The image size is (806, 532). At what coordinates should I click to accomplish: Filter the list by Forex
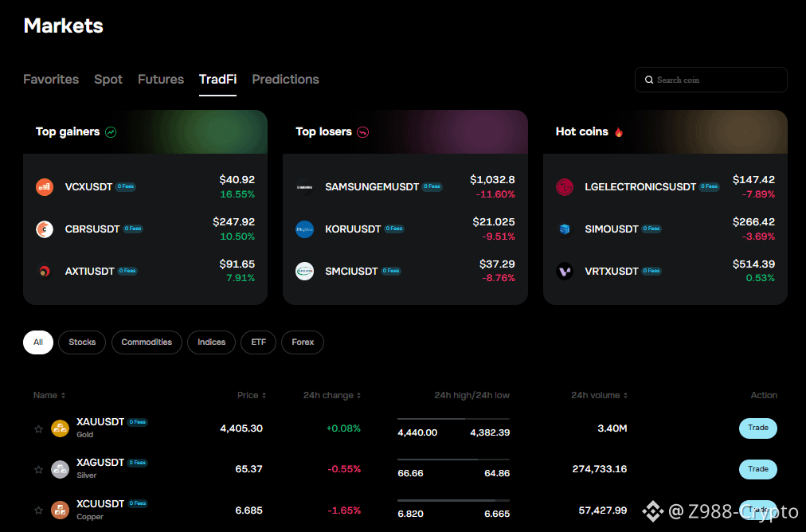tap(303, 342)
